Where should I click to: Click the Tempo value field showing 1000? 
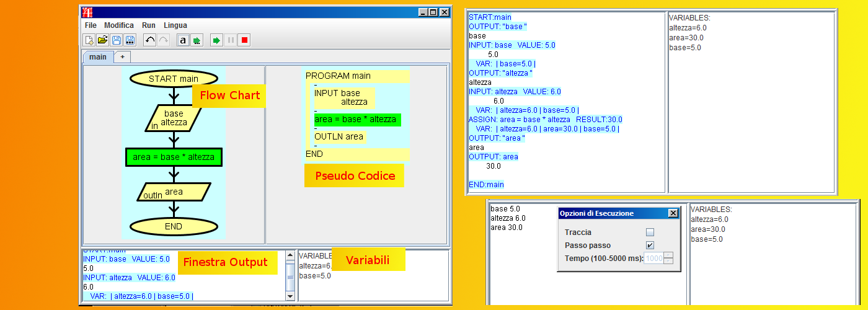(x=654, y=258)
